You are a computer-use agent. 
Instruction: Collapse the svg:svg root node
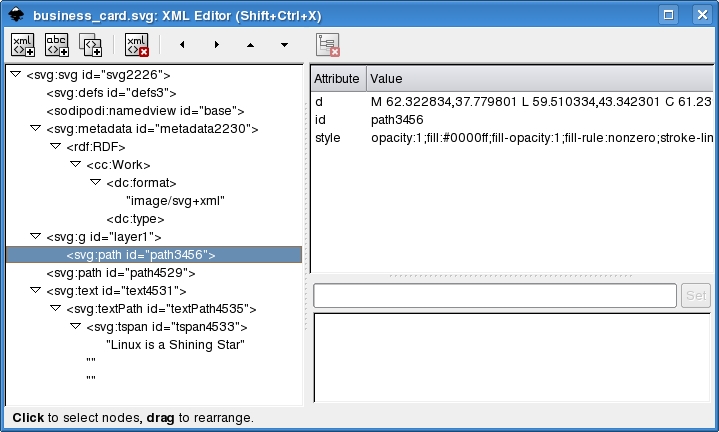(x=15, y=74)
